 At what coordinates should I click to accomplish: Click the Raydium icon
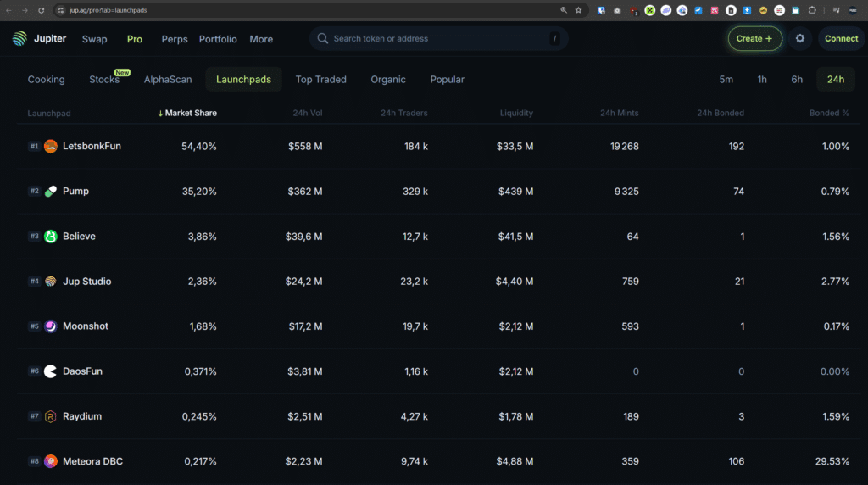[x=50, y=416]
